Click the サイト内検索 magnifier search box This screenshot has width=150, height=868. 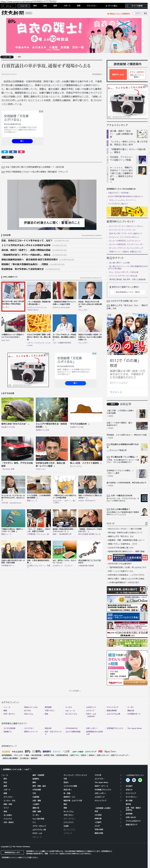coord(136,6)
